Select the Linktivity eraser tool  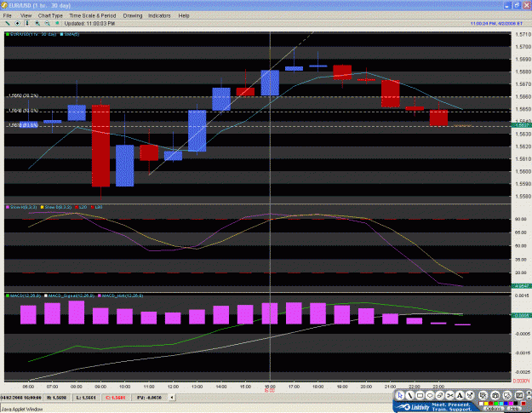click(440, 395)
